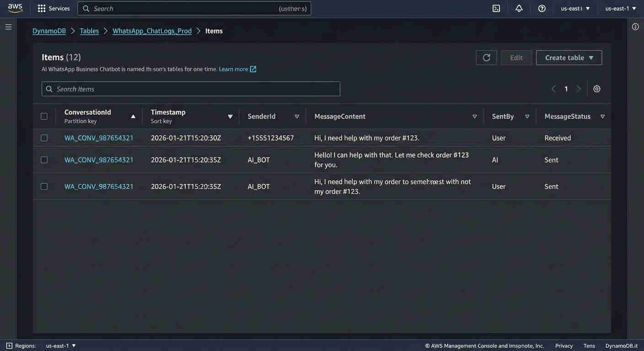Viewport: 644px width, 351px height.
Task: Select row with 'Hello! I can help with that'
Action: (x=44, y=160)
